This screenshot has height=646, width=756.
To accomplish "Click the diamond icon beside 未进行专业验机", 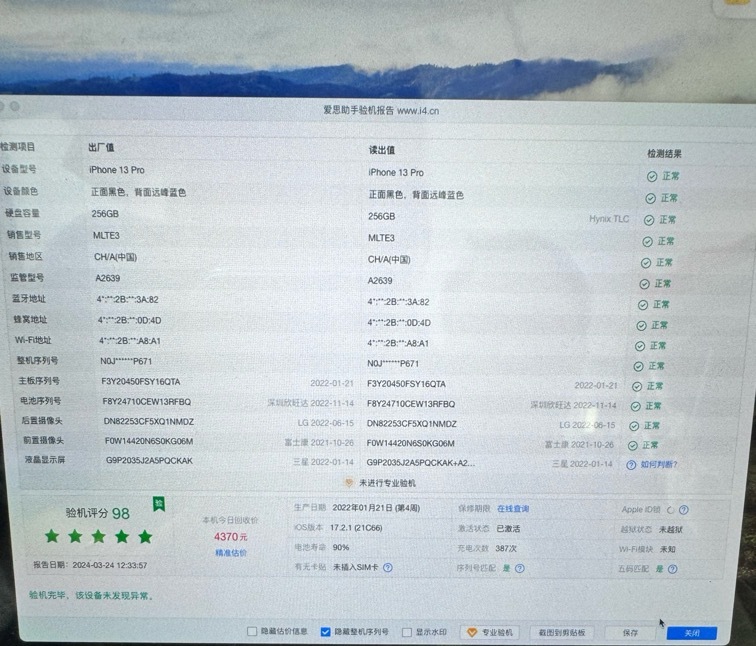I will [349, 483].
